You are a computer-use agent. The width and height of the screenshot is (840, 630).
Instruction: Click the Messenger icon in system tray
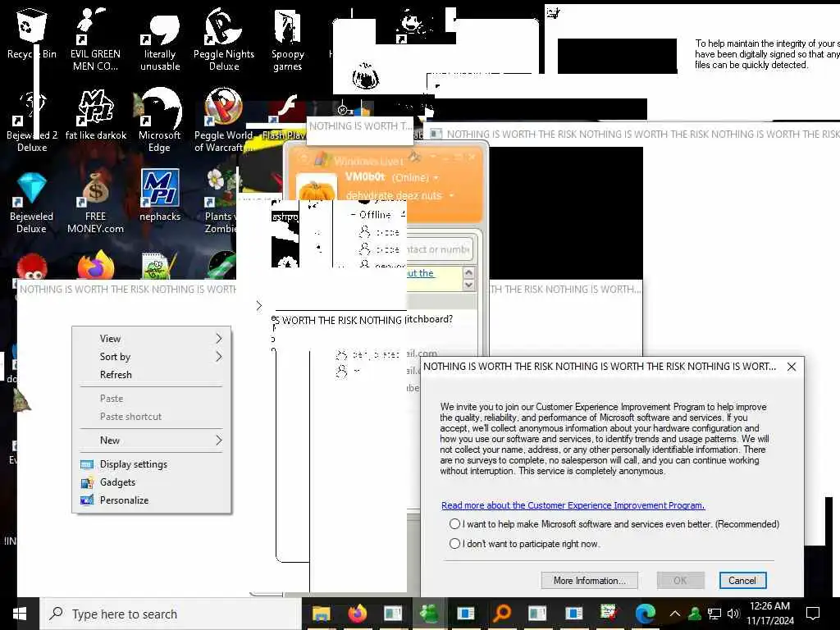695,614
